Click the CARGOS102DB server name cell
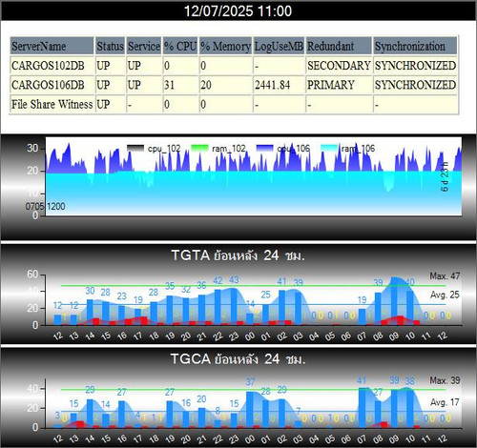The width and height of the screenshot is (477, 448). click(52, 66)
